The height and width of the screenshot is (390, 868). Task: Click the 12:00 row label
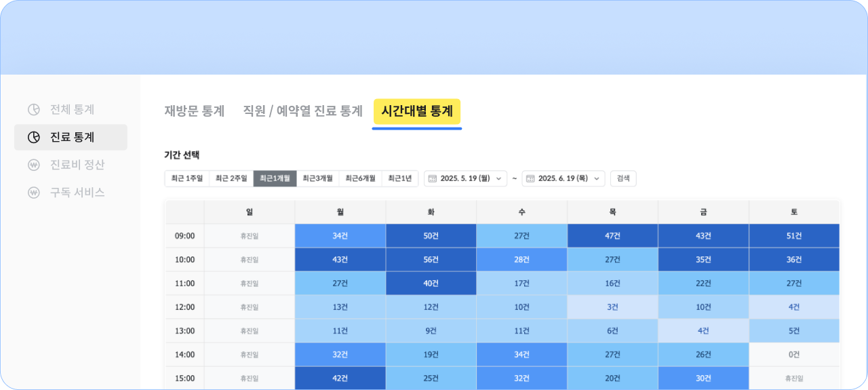click(185, 307)
